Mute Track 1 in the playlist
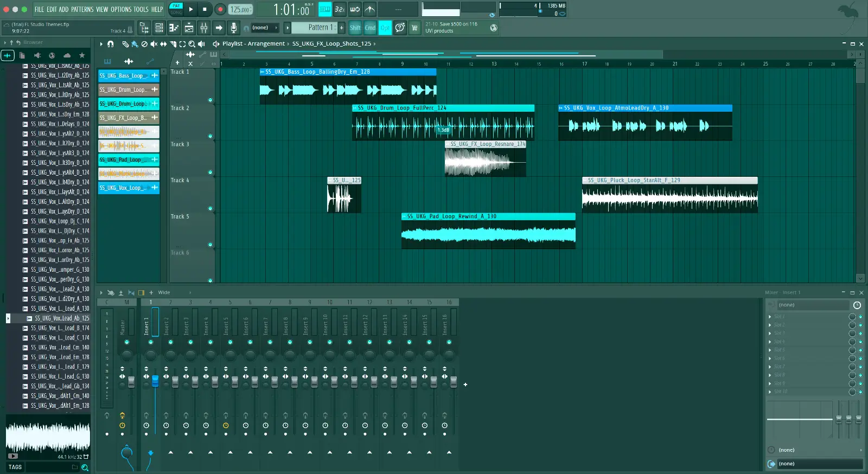This screenshot has width=868, height=474. click(x=210, y=100)
